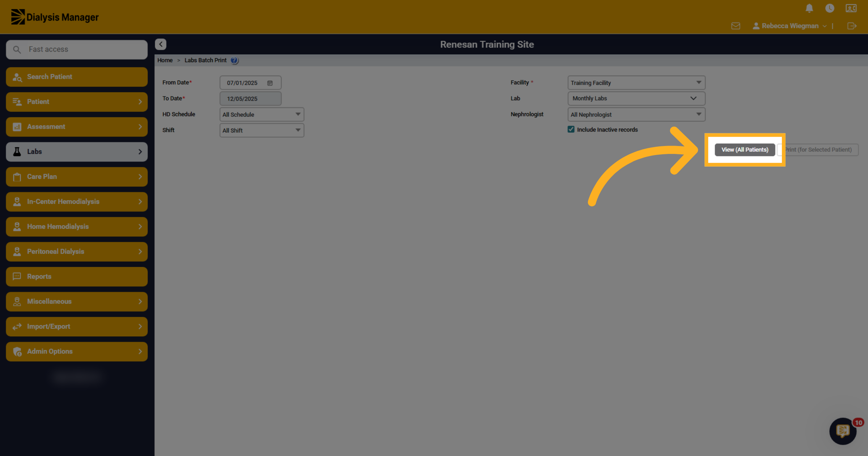Open the From Date calendar picker
This screenshot has height=456, width=868.
point(270,83)
